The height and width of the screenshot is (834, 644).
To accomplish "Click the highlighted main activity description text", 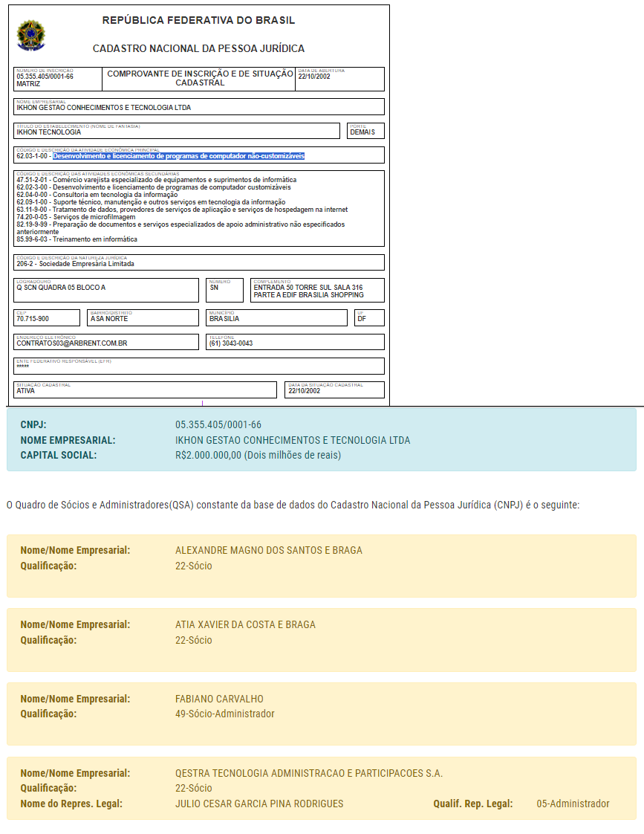I will click(178, 156).
